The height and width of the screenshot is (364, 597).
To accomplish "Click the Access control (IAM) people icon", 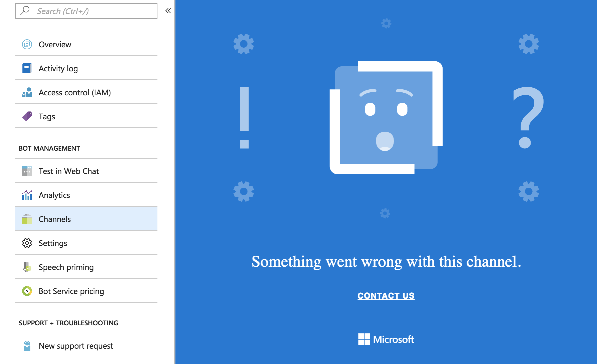I will coord(27,92).
